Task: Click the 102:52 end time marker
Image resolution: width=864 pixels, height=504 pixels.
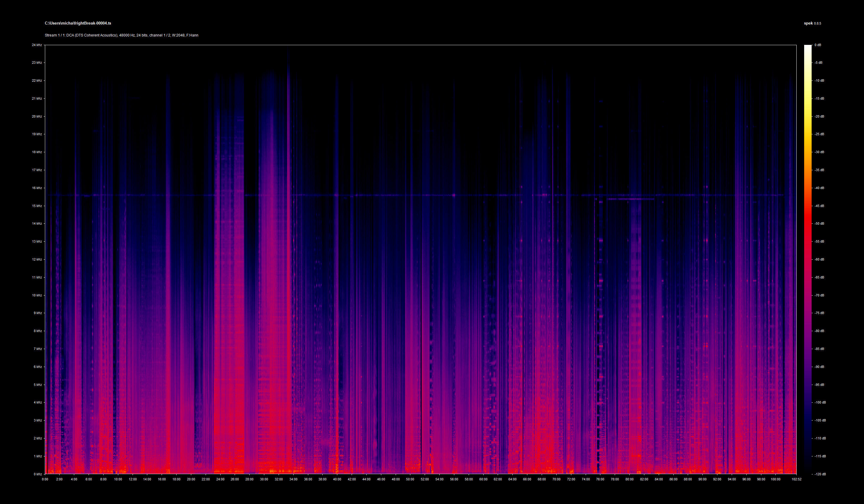Action: click(796, 479)
